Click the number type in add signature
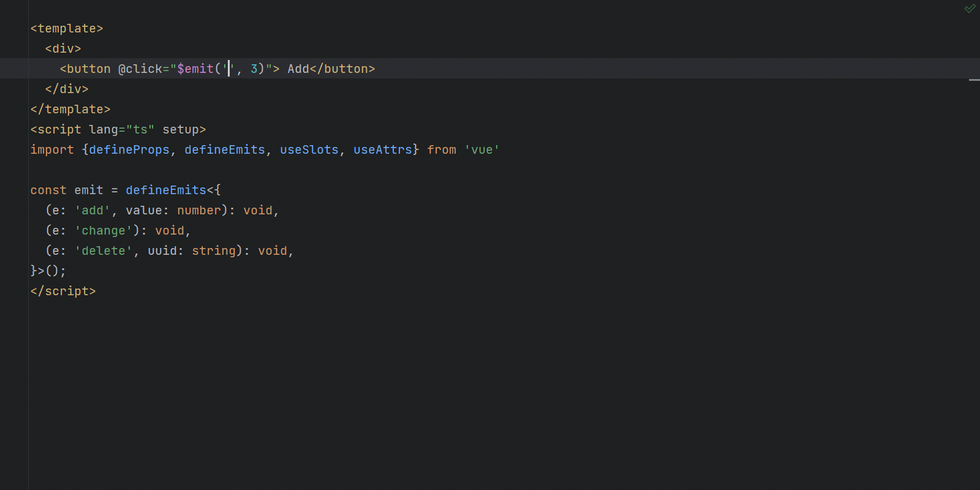The image size is (980, 490). point(199,210)
